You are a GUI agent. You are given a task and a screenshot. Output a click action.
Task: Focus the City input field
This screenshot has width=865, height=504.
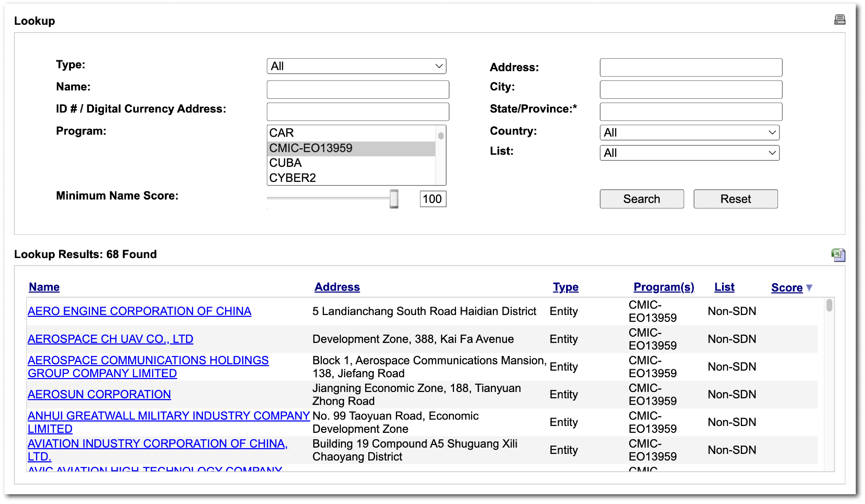click(x=691, y=90)
